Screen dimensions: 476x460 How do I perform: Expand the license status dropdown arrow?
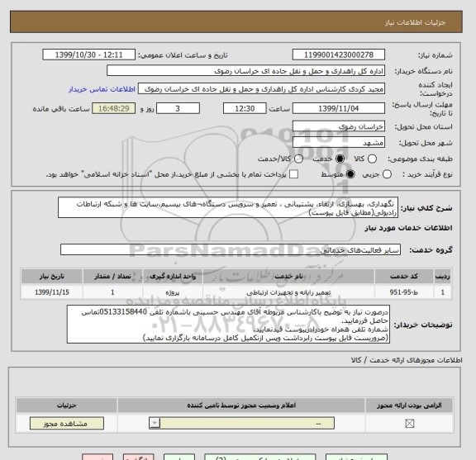tap(155, 423)
